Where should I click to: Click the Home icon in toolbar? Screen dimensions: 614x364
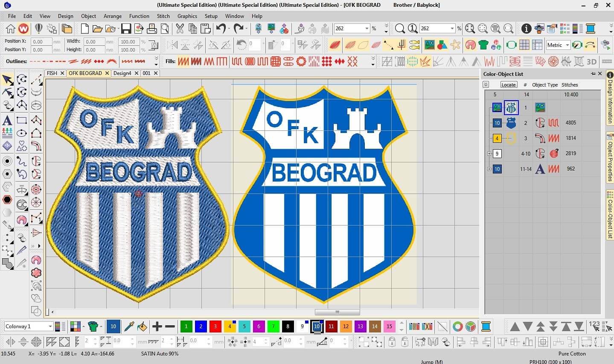10,29
